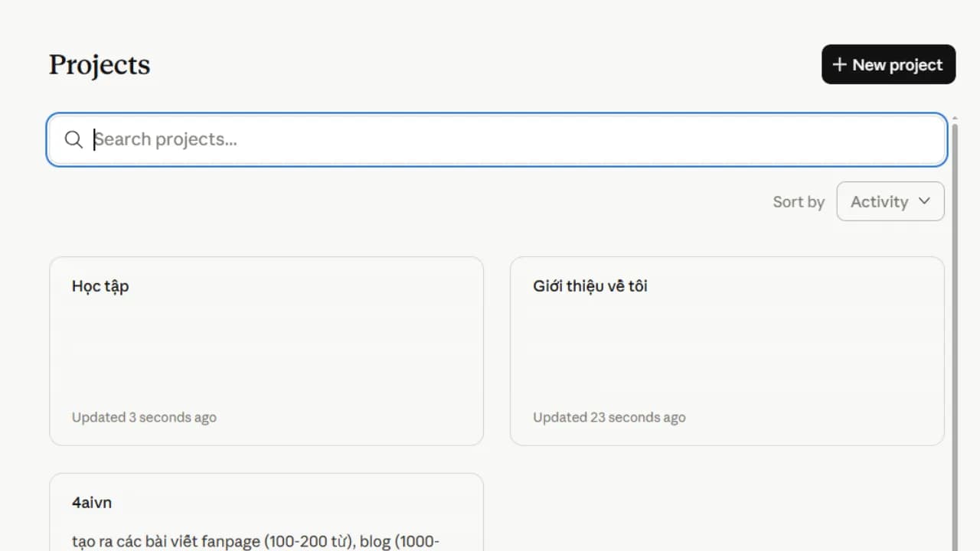The image size is (980, 551).
Task: Click blank area in Giới thiệu về tôi card
Action: pyautogui.click(x=727, y=352)
